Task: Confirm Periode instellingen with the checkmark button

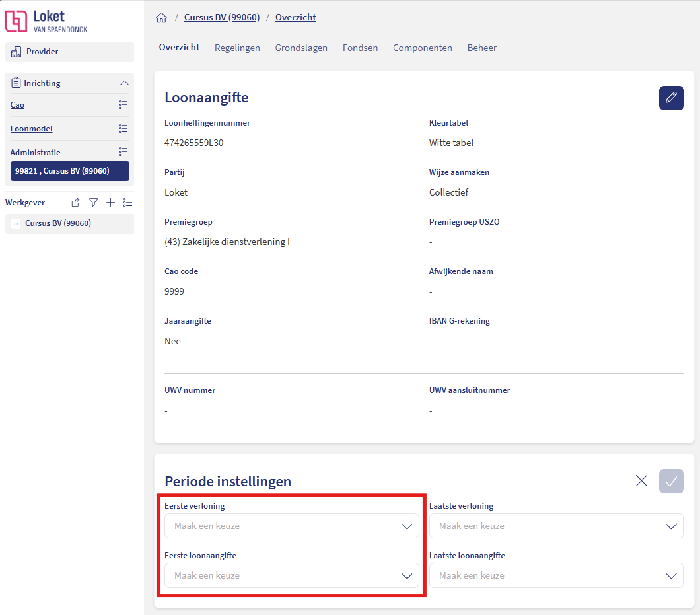Action: (671, 481)
